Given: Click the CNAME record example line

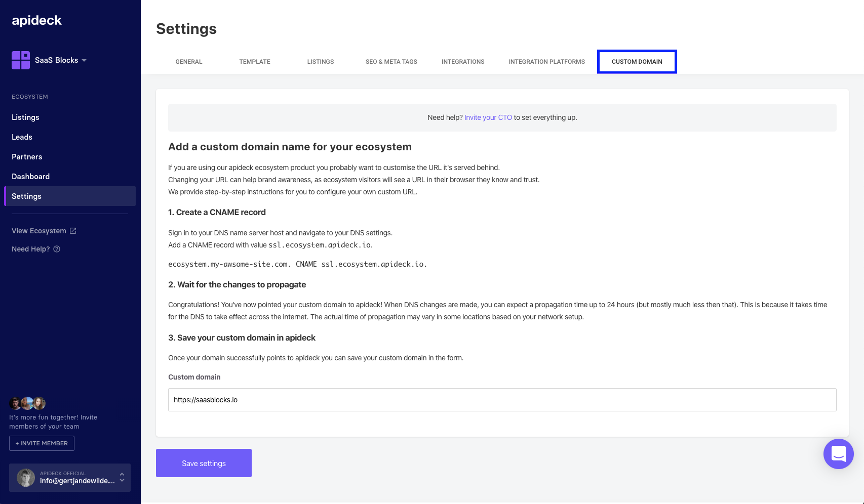Looking at the screenshot, I should click(x=297, y=264).
